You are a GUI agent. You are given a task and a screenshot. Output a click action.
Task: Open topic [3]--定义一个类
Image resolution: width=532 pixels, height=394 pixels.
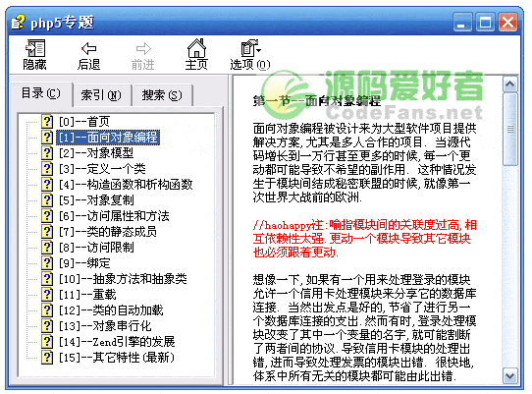[x=102, y=169]
